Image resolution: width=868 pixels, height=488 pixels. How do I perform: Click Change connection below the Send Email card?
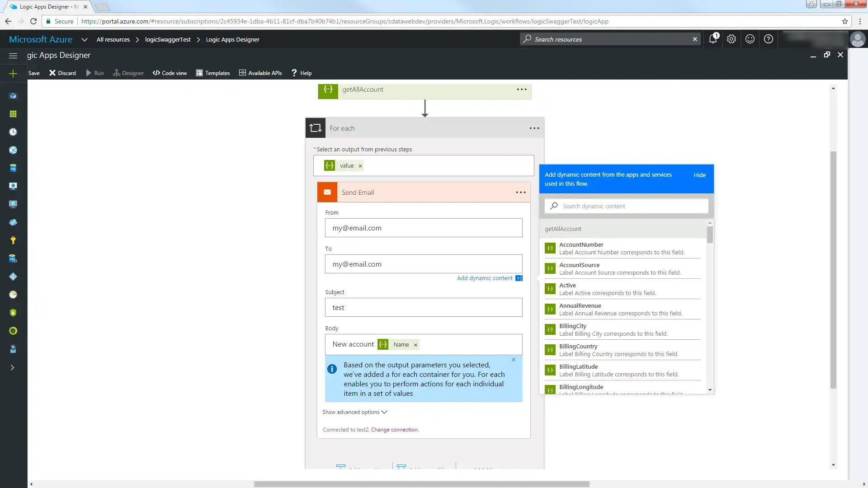pyautogui.click(x=394, y=429)
